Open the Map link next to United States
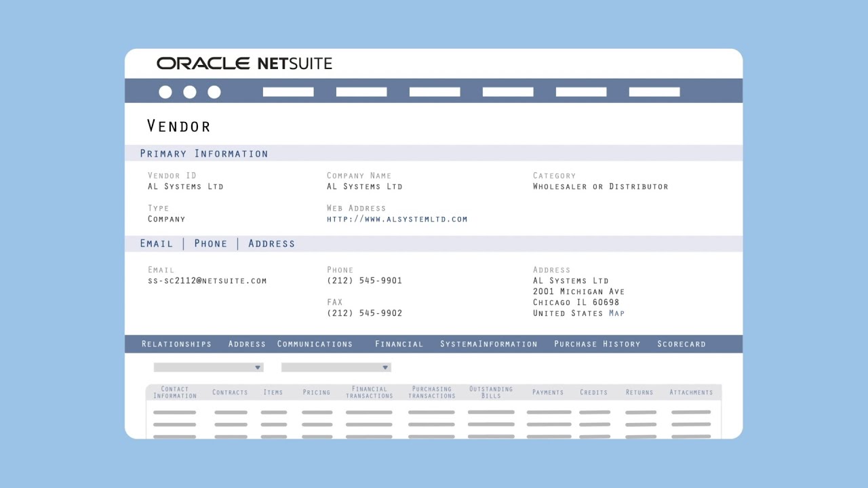The height and width of the screenshot is (488, 868). pos(616,313)
